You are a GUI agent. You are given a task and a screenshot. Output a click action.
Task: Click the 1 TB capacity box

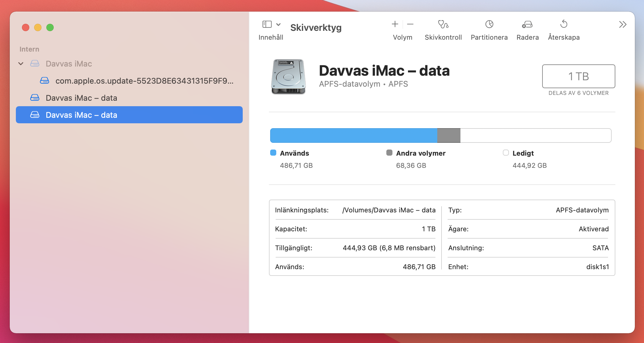click(x=578, y=76)
